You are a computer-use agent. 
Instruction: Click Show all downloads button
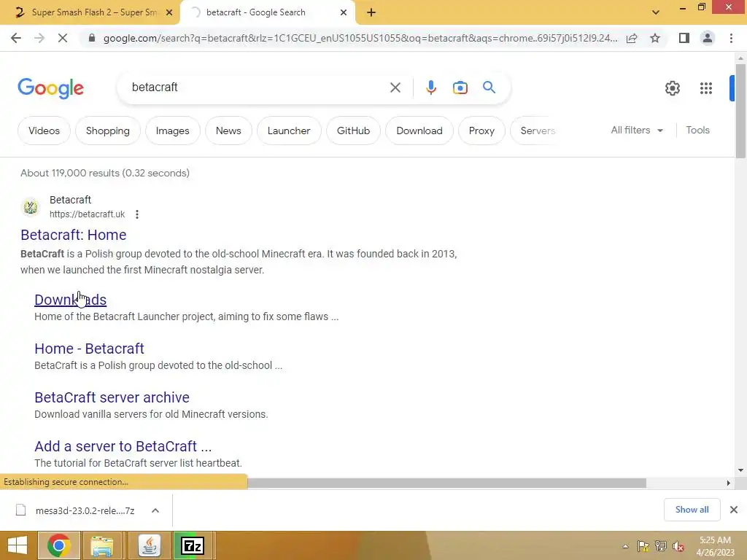coord(692,510)
